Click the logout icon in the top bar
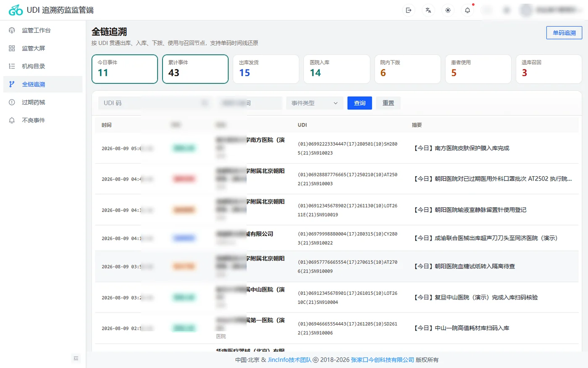Viewport: 588px width, 368px height. [x=408, y=10]
